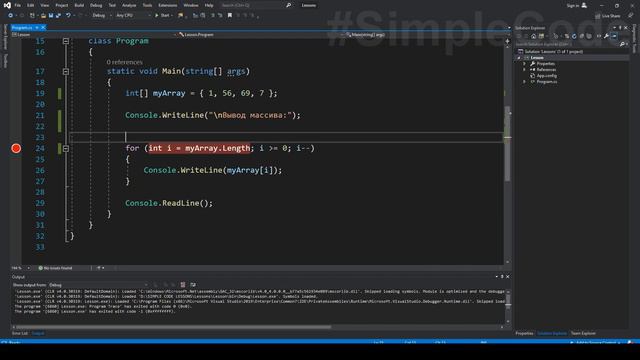Click the Save toolbar icon

(51, 16)
